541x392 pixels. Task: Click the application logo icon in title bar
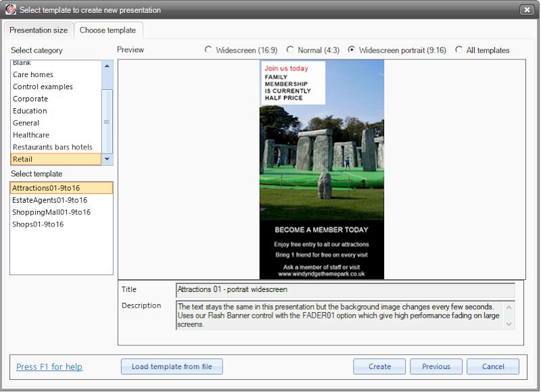(10, 9)
